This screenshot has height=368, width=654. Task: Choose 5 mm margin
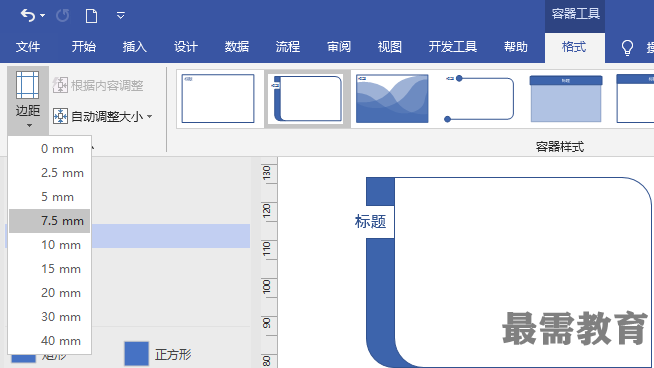[x=50, y=197]
